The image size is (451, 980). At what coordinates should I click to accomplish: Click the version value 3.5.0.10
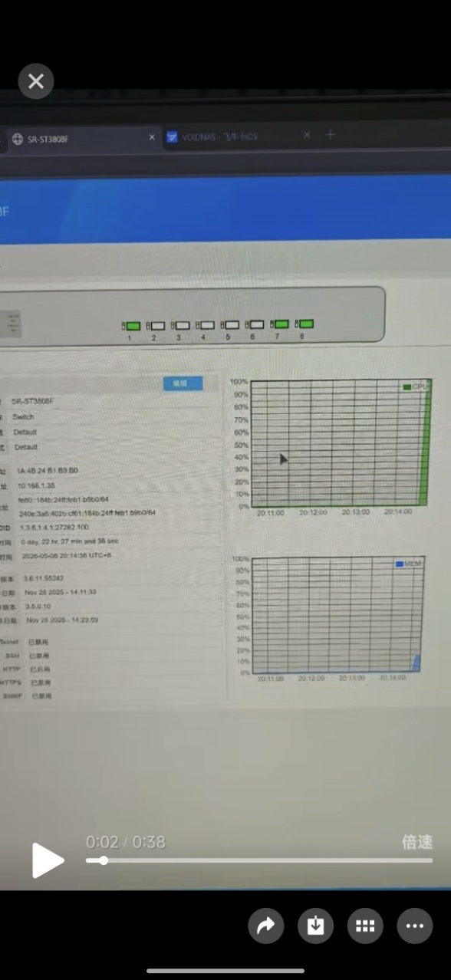[x=38, y=606]
